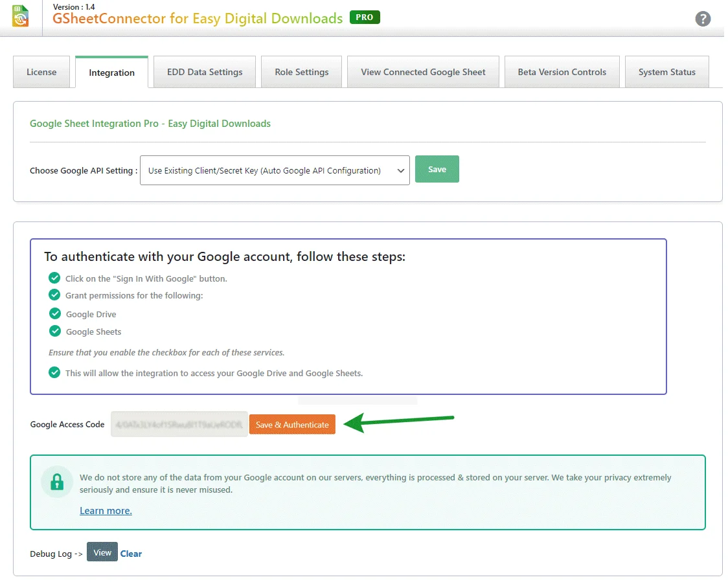
Task: Open the License tab
Action: pos(41,72)
